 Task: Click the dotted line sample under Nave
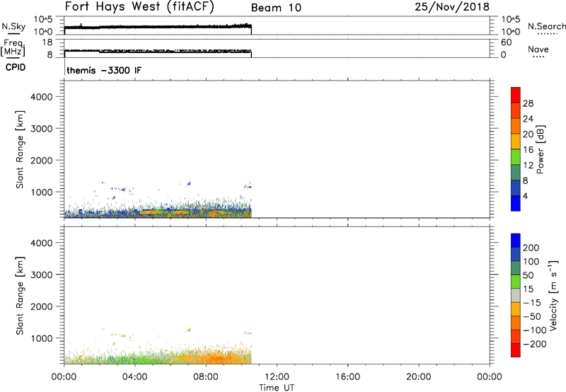coord(538,57)
